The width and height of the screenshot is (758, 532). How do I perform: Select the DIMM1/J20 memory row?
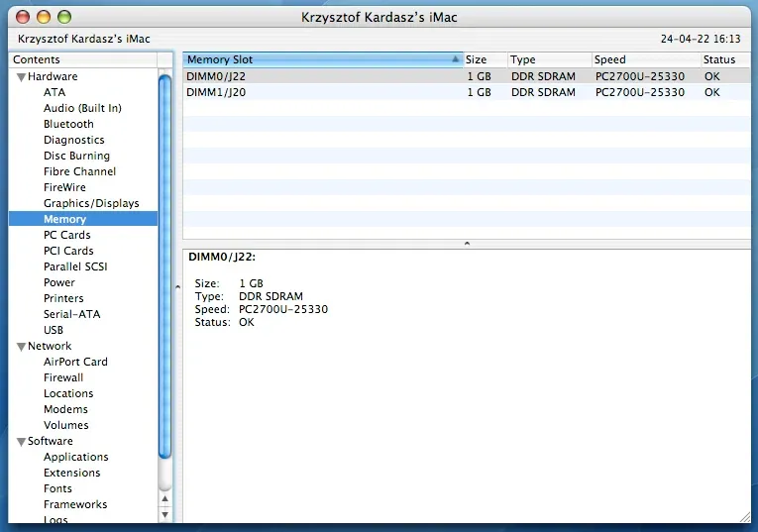(x=467, y=92)
